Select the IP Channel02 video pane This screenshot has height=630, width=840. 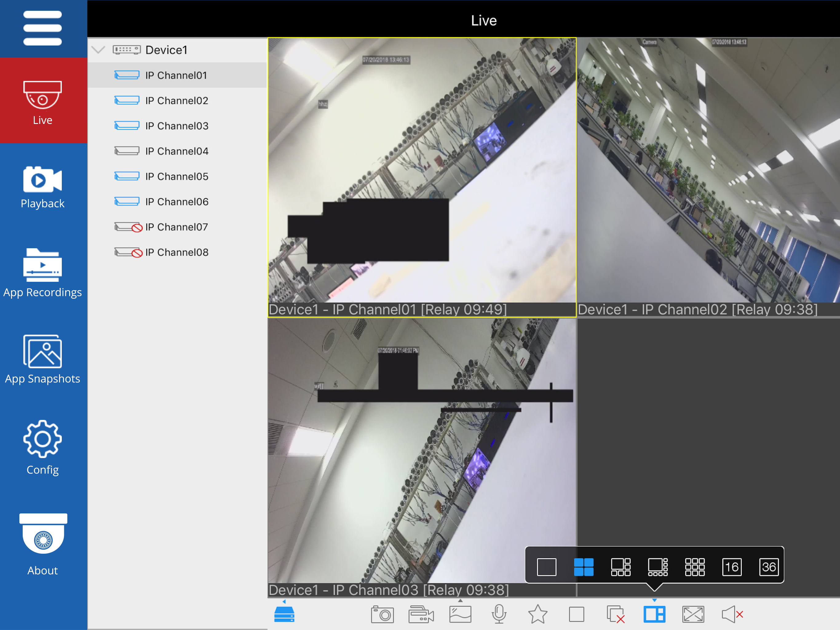(708, 171)
